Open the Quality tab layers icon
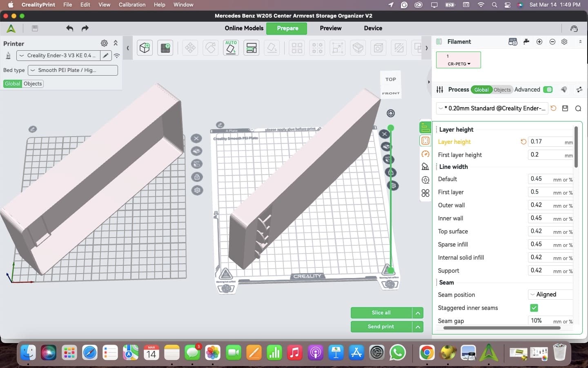Screen dimensions: 588x368 pos(425,128)
